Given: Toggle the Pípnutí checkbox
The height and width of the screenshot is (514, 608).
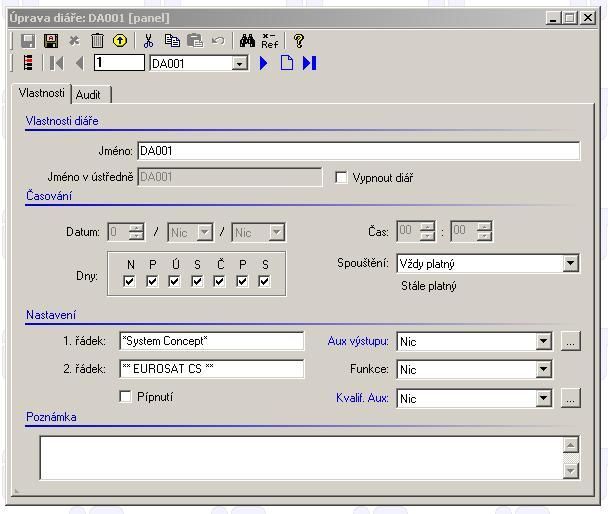Looking at the screenshot, I should point(125,397).
